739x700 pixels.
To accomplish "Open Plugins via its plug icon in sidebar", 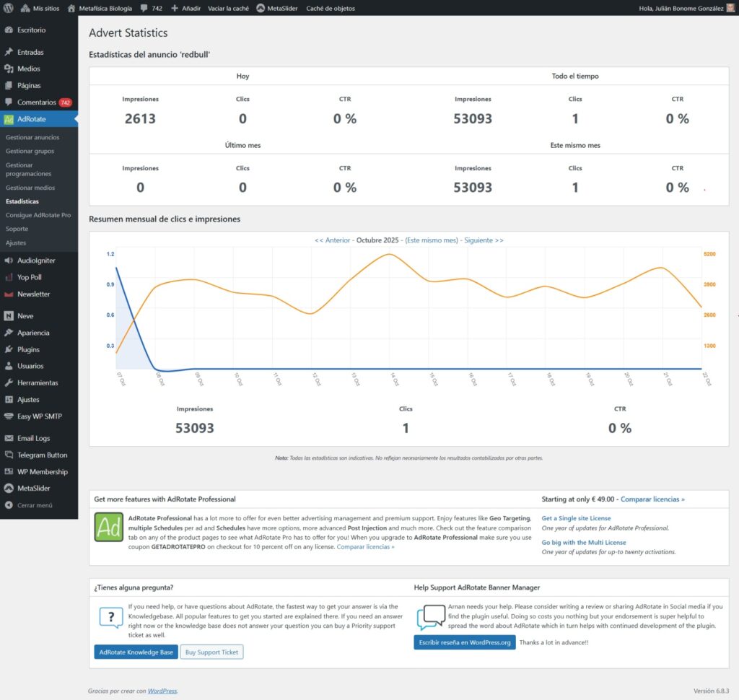I will click(9, 349).
